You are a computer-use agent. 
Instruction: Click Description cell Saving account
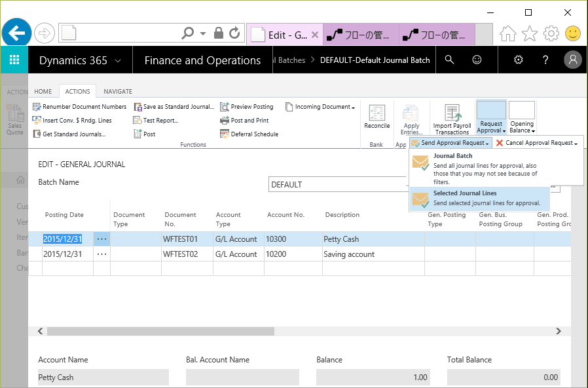click(373, 254)
